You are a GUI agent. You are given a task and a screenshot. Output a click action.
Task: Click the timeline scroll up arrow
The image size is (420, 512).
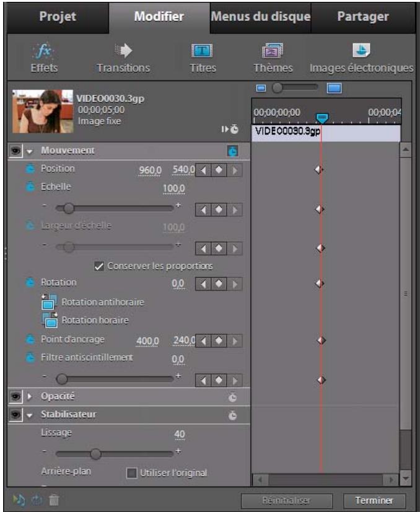[406, 150]
